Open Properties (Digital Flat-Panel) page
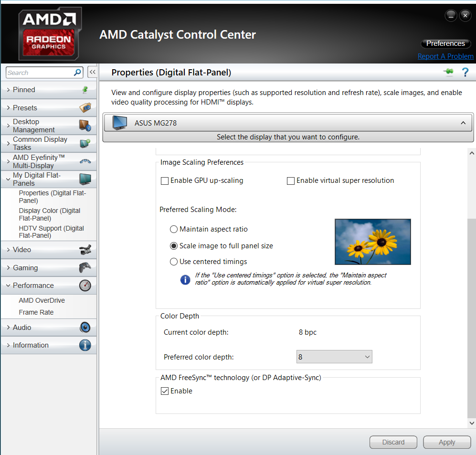 (x=52, y=197)
